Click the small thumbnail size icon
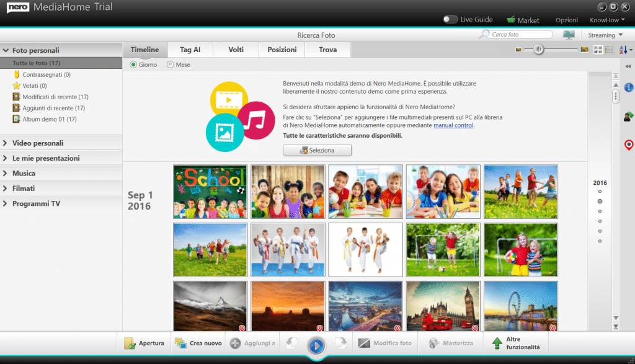635x364 pixels. point(518,50)
